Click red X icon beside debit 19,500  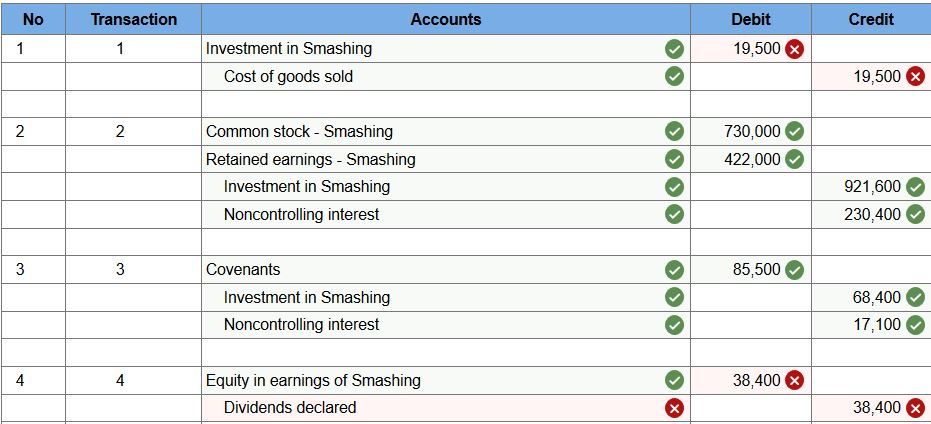tap(794, 49)
